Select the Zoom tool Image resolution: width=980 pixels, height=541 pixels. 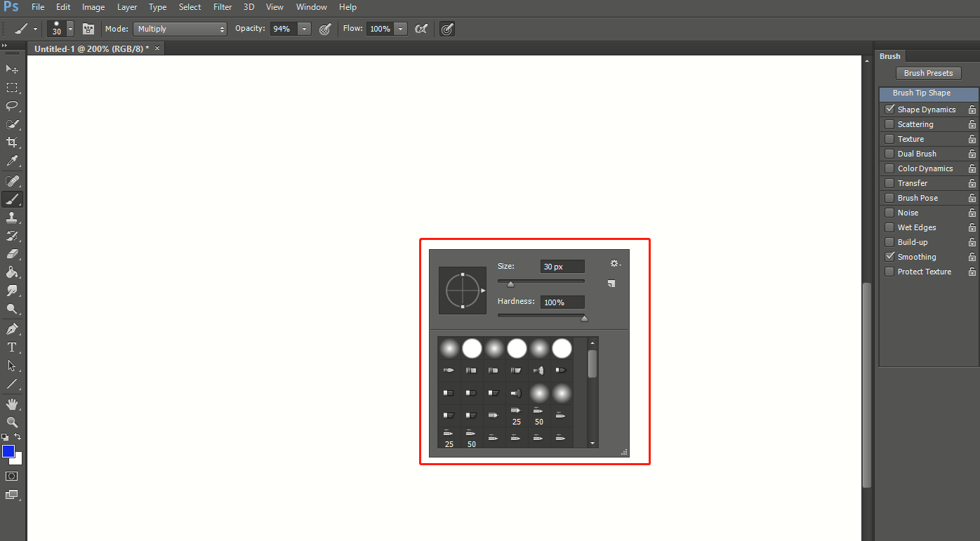[12, 422]
